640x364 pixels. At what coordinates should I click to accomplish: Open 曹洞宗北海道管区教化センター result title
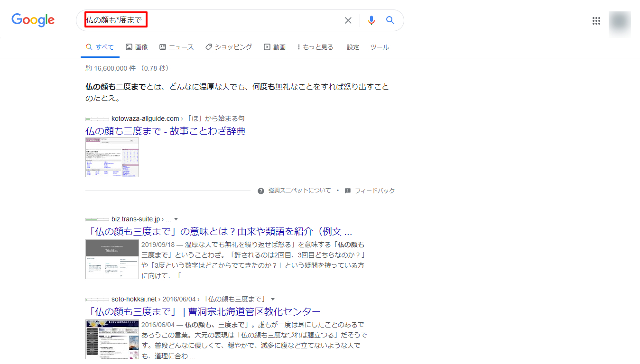click(x=203, y=311)
